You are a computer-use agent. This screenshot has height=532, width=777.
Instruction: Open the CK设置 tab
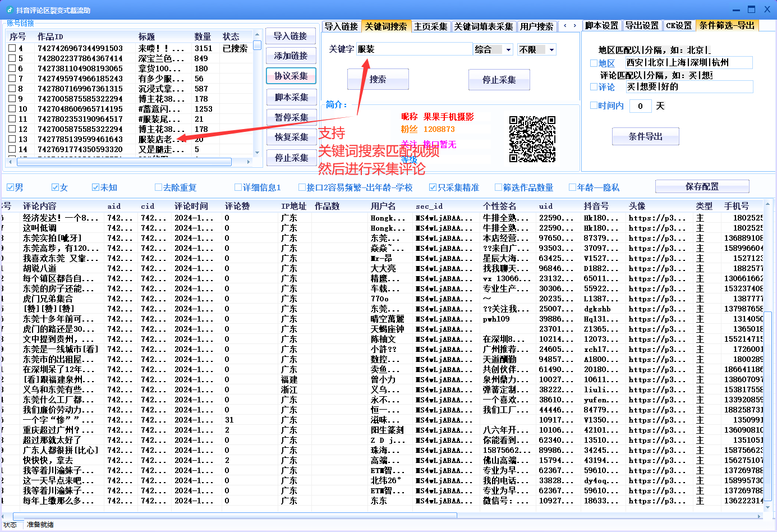point(679,26)
